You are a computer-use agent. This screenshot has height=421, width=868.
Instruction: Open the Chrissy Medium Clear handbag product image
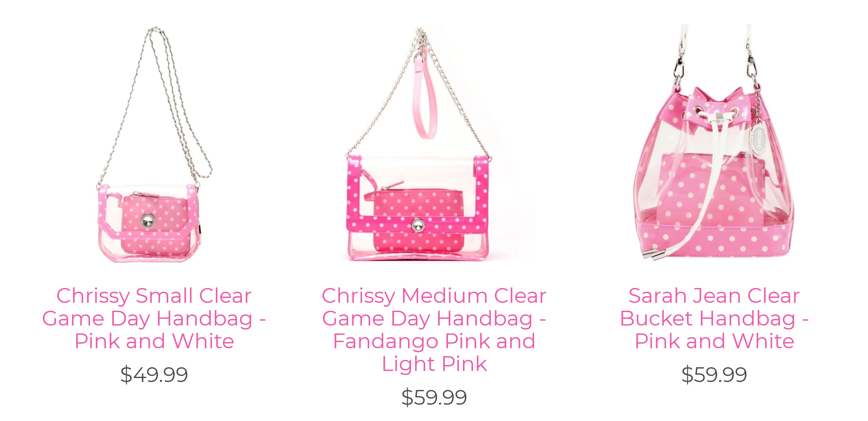434,144
